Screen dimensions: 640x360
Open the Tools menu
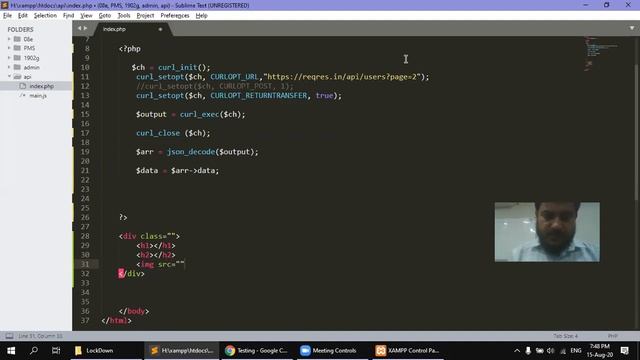[x=124, y=16]
